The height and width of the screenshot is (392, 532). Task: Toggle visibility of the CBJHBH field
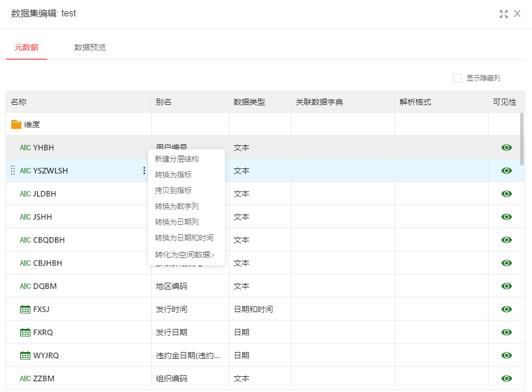506,263
